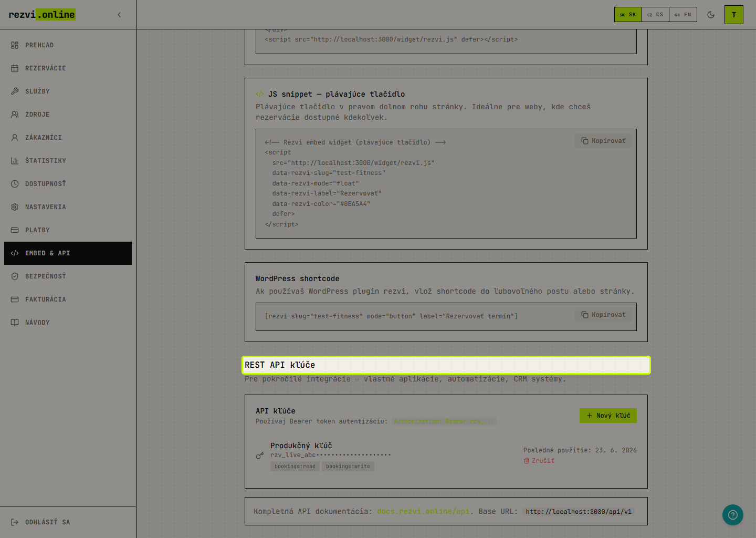Click the Zdroje people icon

click(x=15, y=115)
